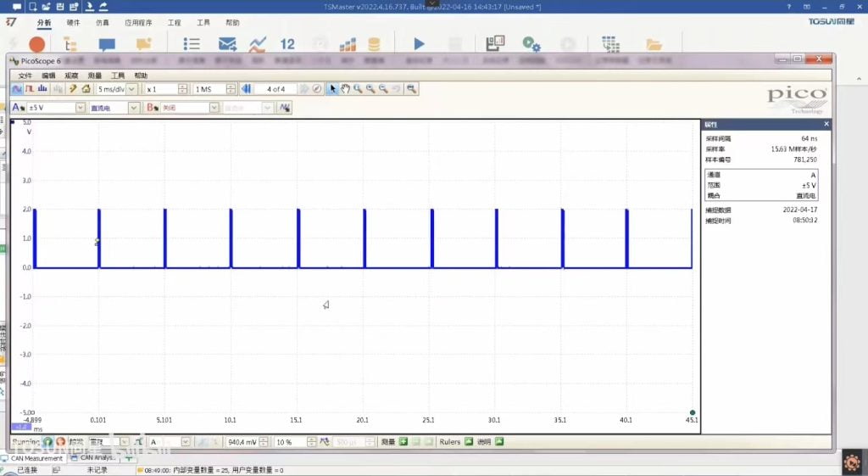
Task: Click the blue play icon in TSMaster ribbon
Action: pyautogui.click(x=419, y=44)
